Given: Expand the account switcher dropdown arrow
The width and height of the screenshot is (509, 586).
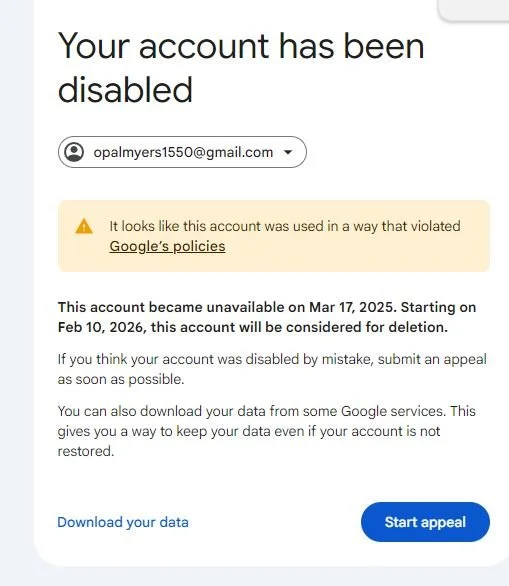Looking at the screenshot, I should 288,152.
